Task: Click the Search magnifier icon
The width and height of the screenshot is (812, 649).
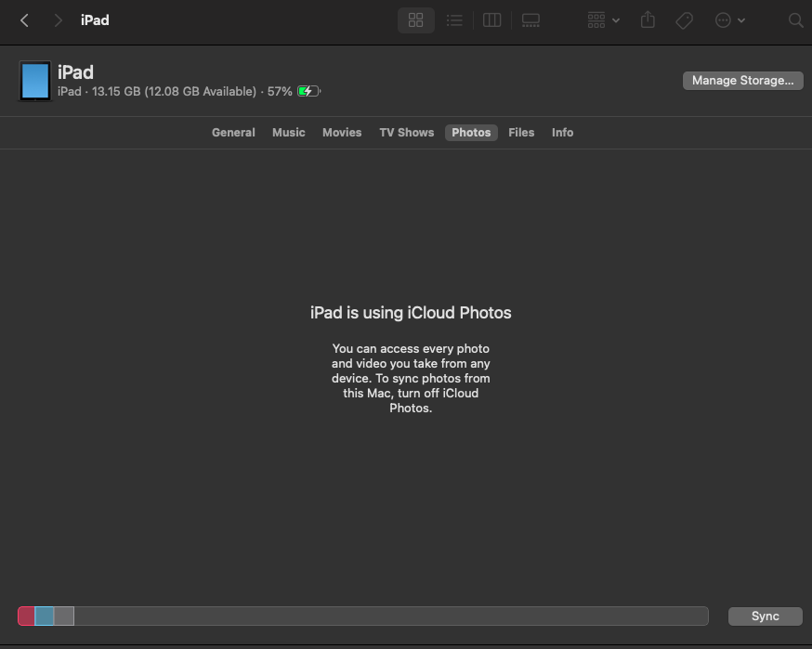Action: 795,20
